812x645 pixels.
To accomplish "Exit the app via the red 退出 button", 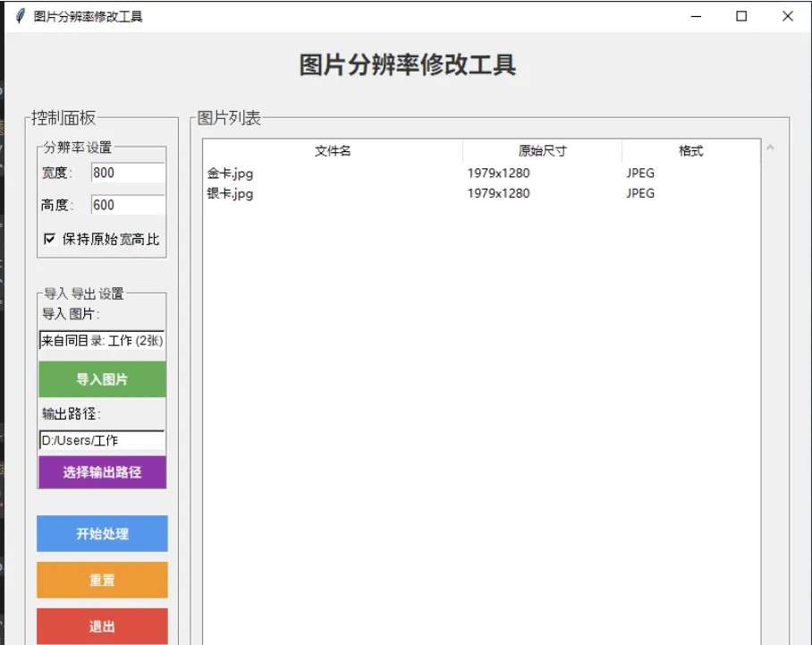I will click(101, 626).
